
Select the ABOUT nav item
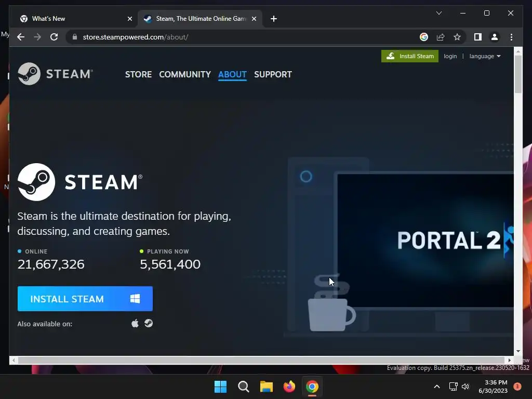point(232,74)
